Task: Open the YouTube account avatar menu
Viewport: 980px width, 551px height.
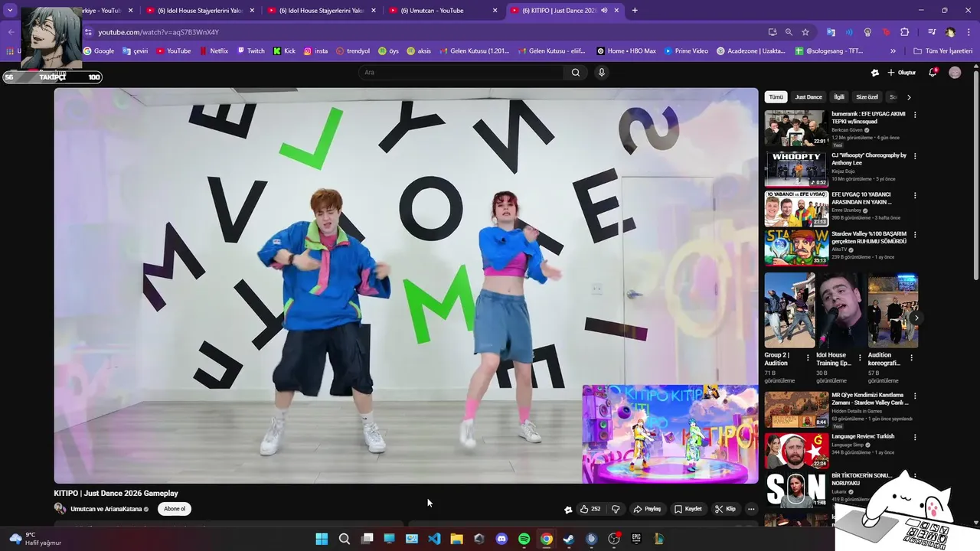Action: point(955,73)
